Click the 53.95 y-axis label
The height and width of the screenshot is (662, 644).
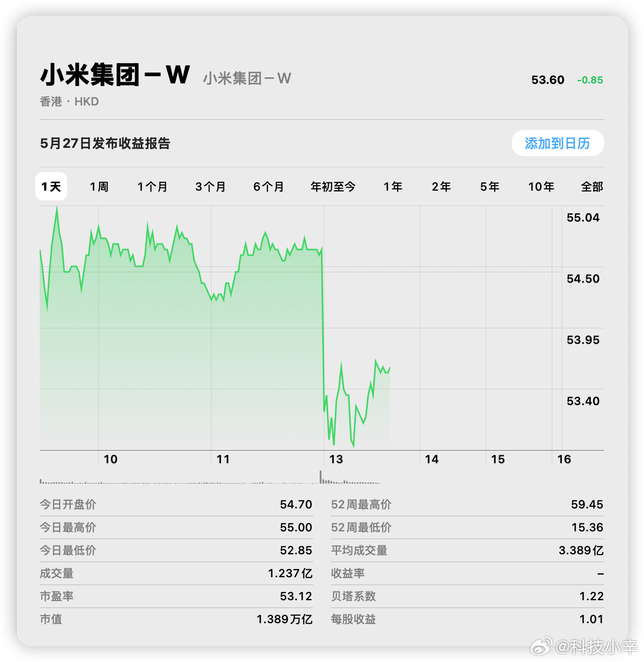583,340
